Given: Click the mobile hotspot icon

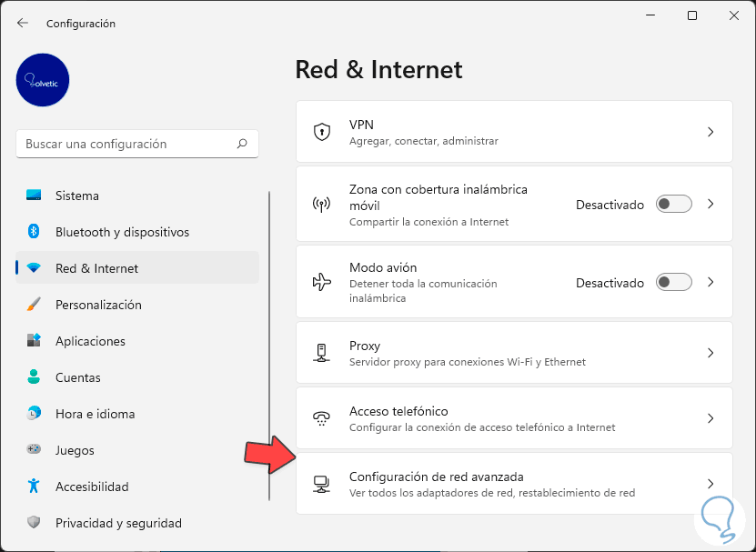Looking at the screenshot, I should pos(321,205).
